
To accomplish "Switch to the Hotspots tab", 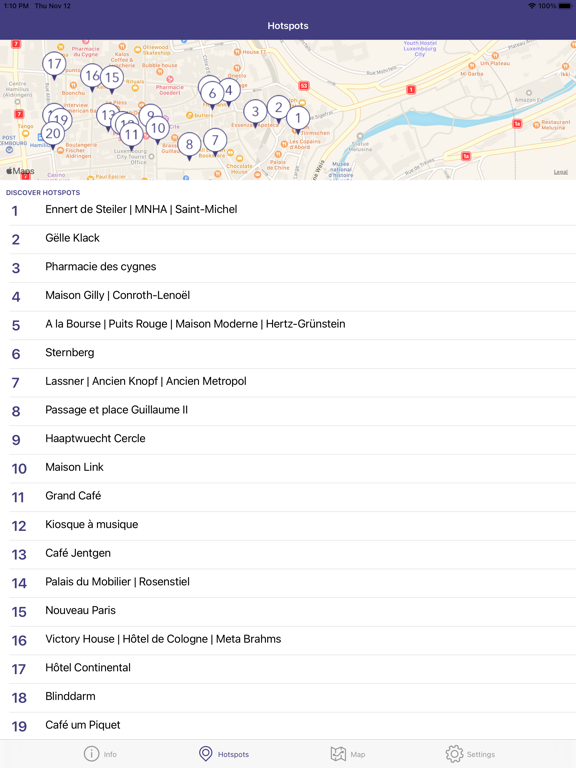I will coord(224,754).
